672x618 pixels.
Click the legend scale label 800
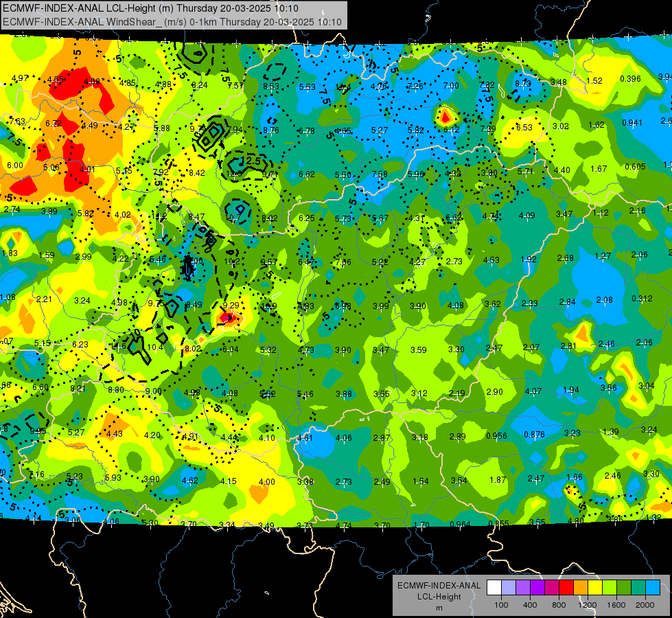[559, 605]
